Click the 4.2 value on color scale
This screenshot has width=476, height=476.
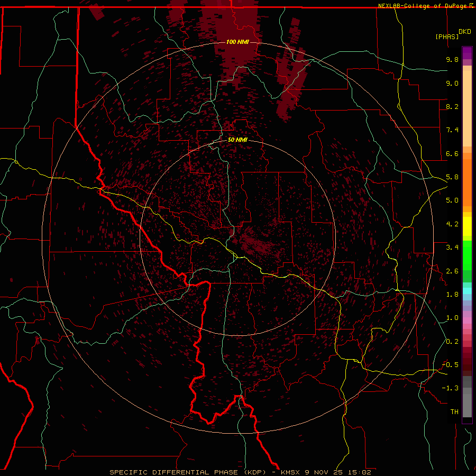point(452,224)
